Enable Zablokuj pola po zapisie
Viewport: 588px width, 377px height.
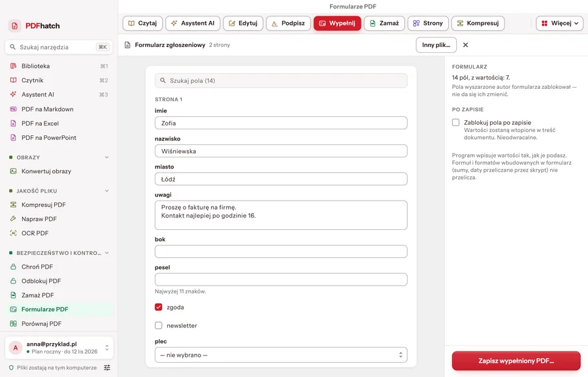[x=455, y=122]
